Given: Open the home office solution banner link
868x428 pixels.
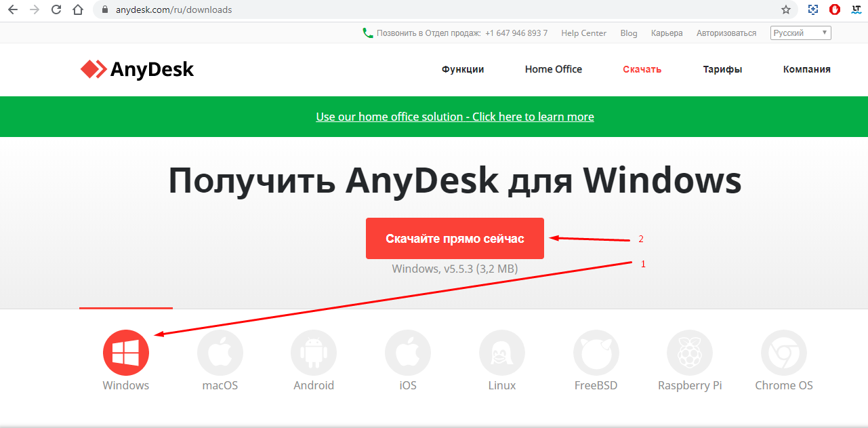Looking at the screenshot, I should (455, 117).
